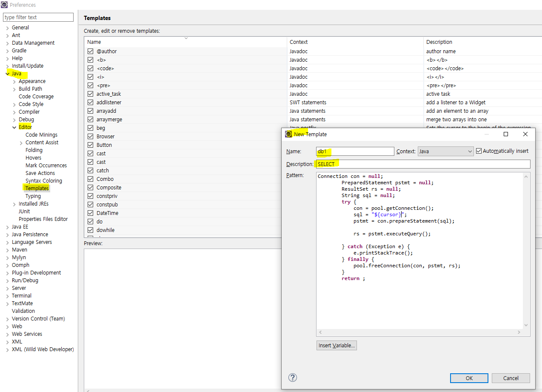Screen dimensions: 542x392
Task: Click the type filter text box
Action: (38, 17)
